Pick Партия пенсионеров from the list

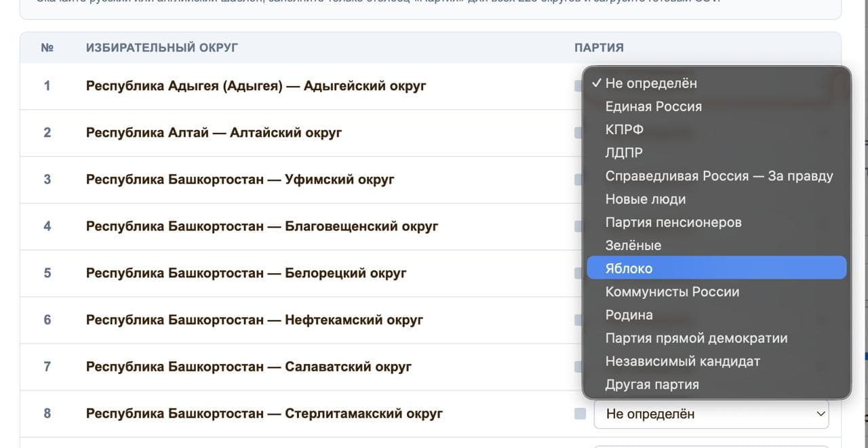[x=717, y=222]
